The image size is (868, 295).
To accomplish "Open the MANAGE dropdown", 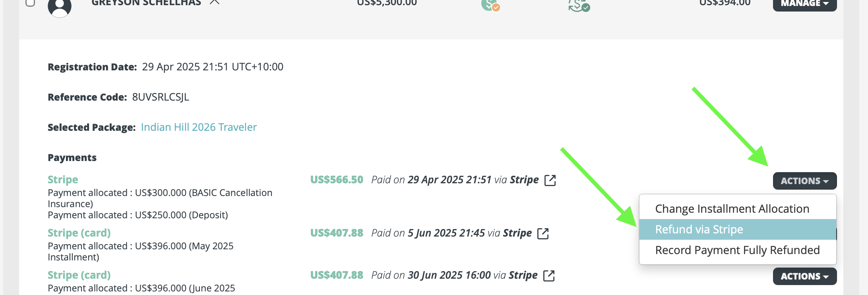I will click(804, 4).
